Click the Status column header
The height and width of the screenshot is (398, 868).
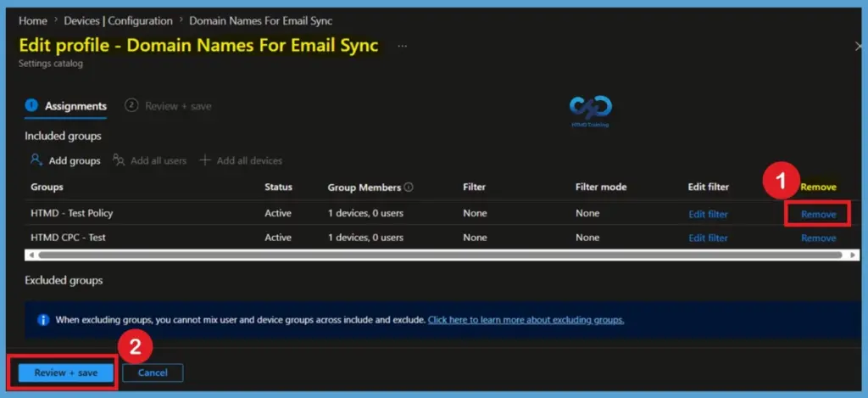point(278,187)
